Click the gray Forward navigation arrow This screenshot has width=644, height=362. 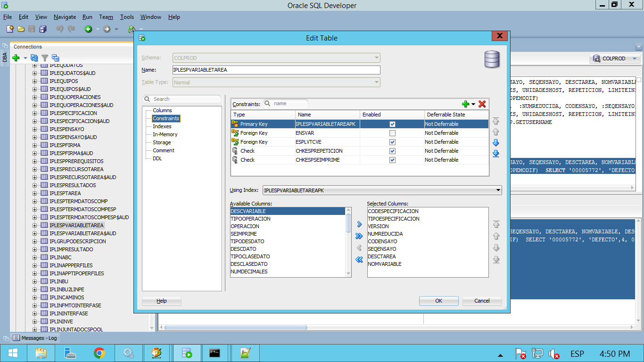[x=107, y=29]
